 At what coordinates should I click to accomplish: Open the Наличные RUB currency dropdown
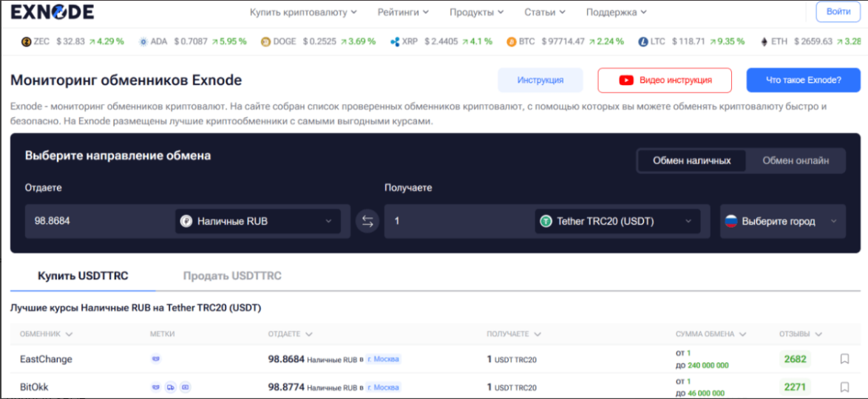pyautogui.click(x=258, y=222)
